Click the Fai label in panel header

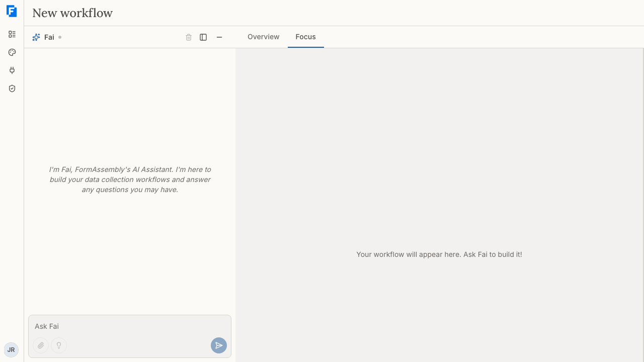(49, 37)
